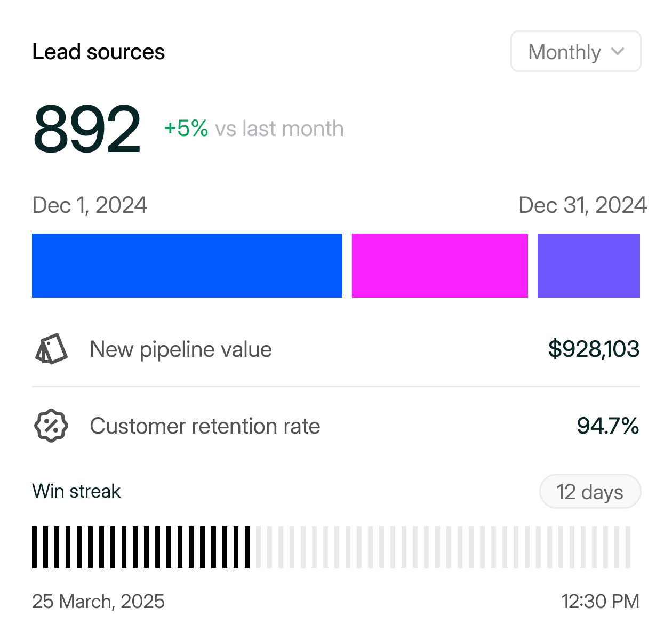Select the purple lead source bar segment

pyautogui.click(x=588, y=266)
